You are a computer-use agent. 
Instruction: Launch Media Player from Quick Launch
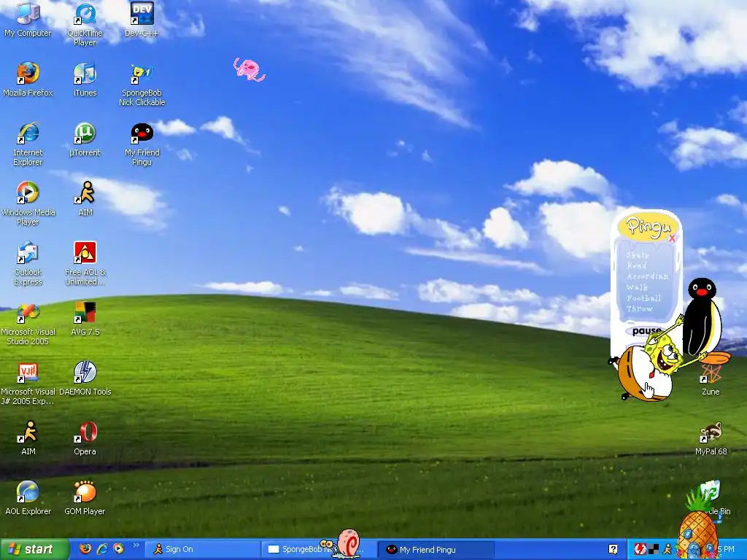(118, 549)
